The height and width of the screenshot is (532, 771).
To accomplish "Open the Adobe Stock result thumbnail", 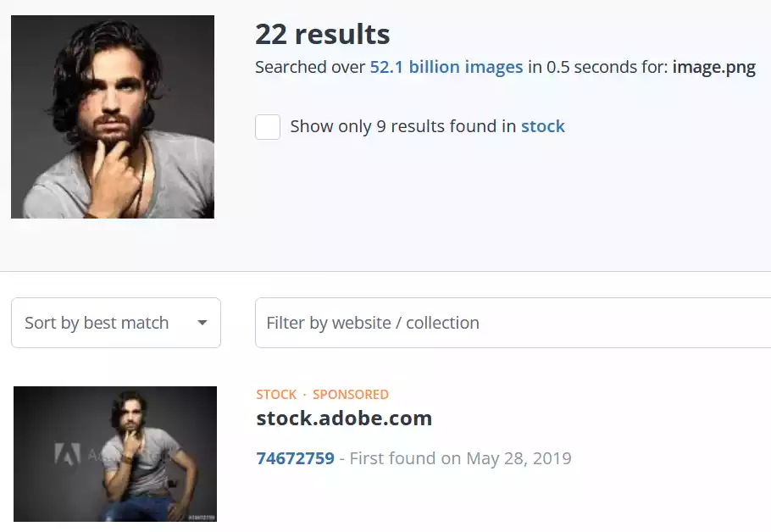I will coord(115,453).
